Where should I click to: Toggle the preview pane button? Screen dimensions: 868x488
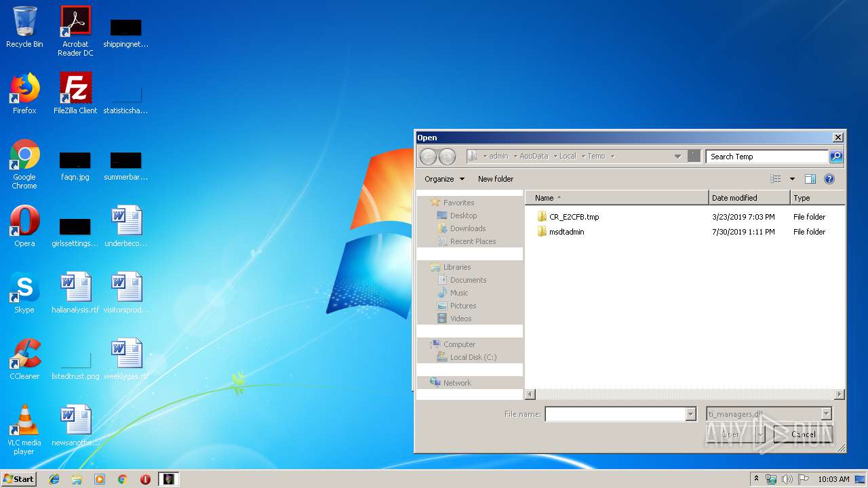click(810, 179)
